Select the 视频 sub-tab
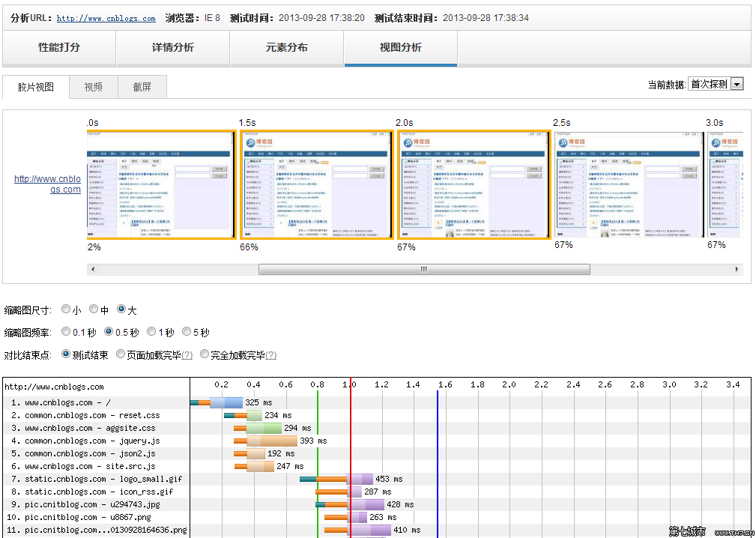 [x=94, y=87]
